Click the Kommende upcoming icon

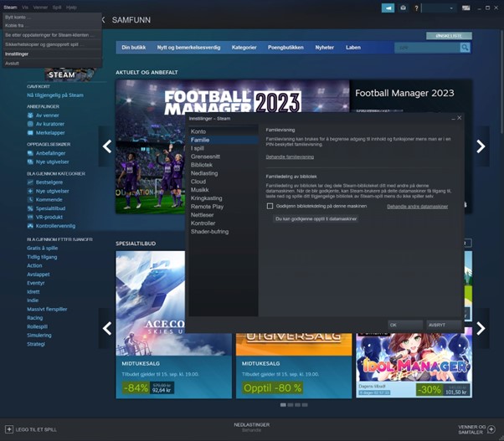point(30,199)
